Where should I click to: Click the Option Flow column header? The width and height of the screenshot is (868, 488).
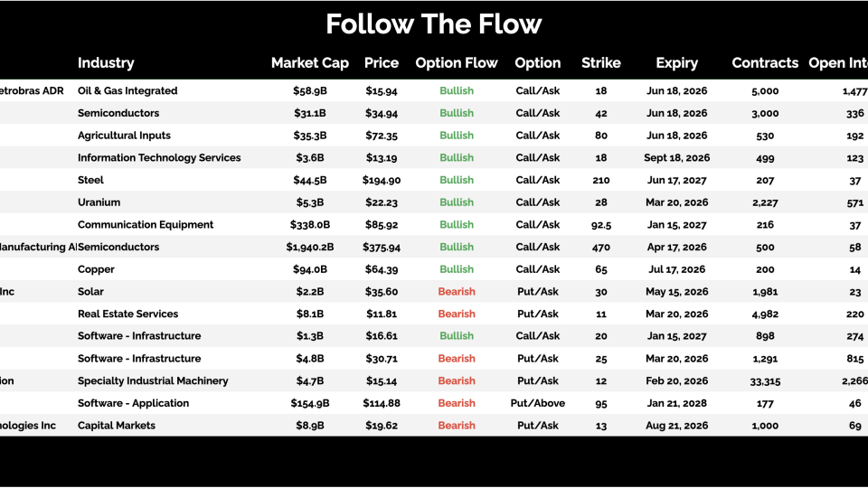pos(457,63)
